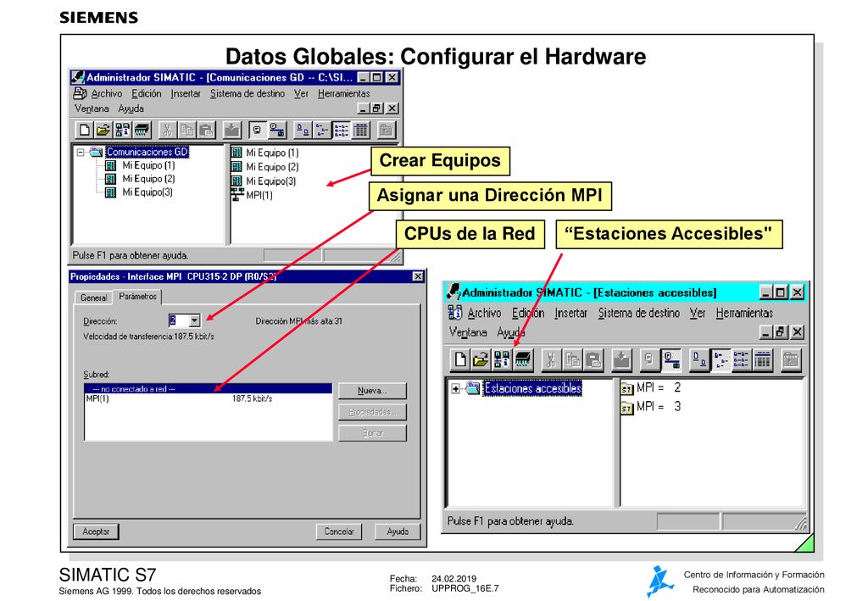Click Download icon in Estaciones accesibles toolbar
This screenshot has height=601, width=868.
[x=621, y=359]
